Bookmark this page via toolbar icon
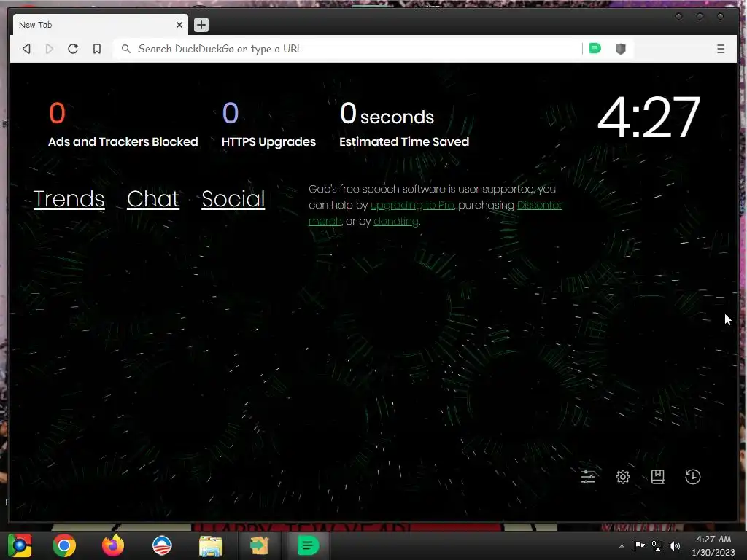The height and width of the screenshot is (560, 747). [x=97, y=49]
